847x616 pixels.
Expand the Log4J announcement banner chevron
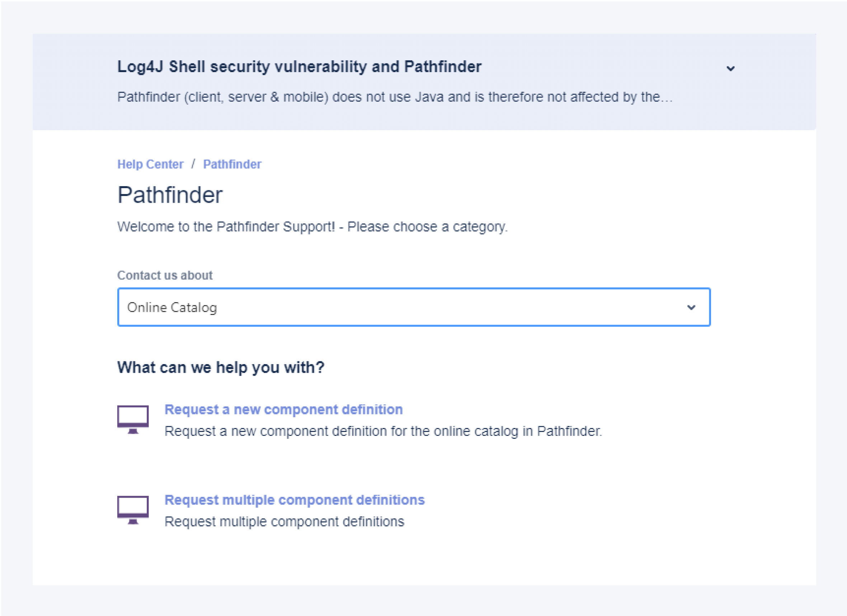pyautogui.click(x=730, y=69)
